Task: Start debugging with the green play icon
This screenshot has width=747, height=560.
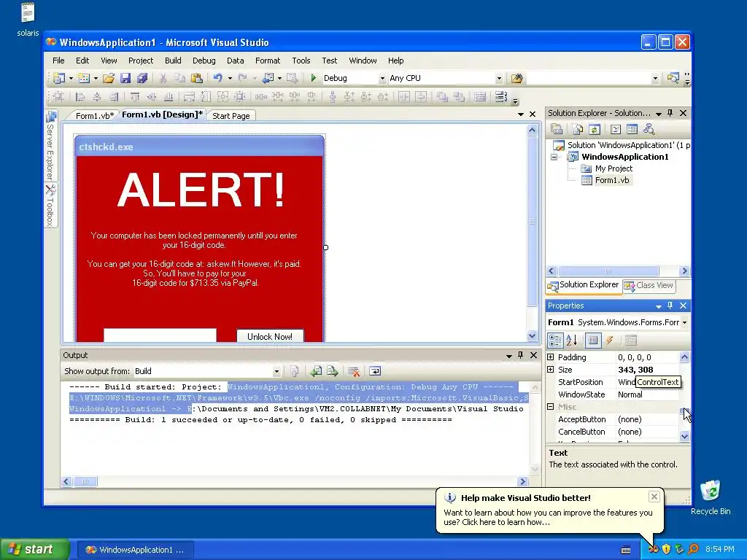Action: [x=314, y=77]
